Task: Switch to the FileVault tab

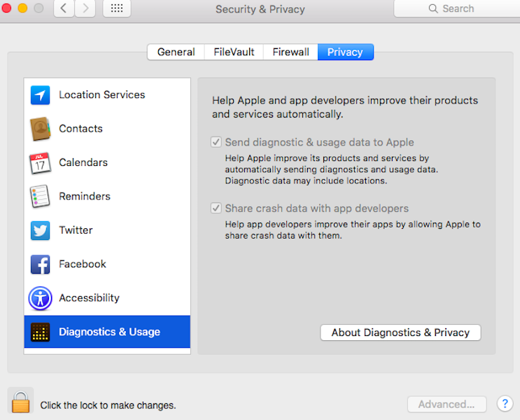Action: [x=234, y=52]
